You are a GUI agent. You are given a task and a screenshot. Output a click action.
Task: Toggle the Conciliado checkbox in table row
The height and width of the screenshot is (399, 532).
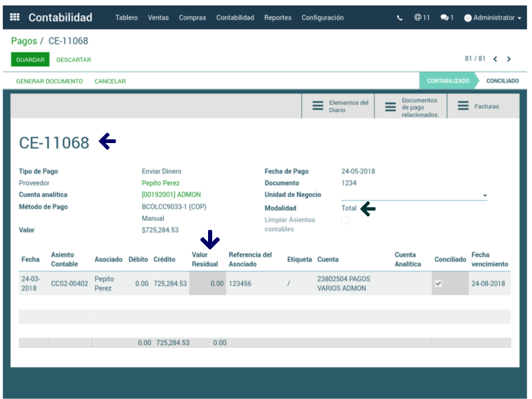[x=438, y=284]
